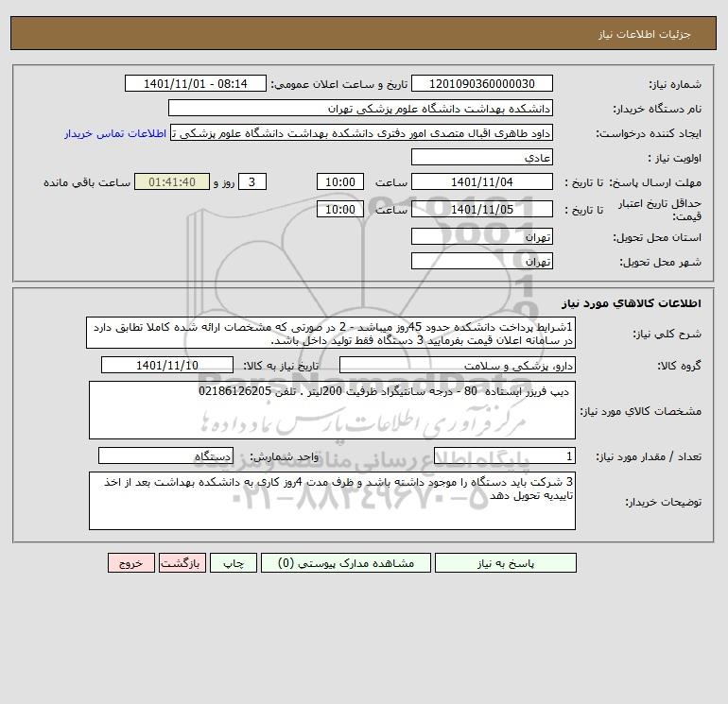
Task: Click the label حداقل تاریخ اعتبار قیمت
Action: pyautogui.click(x=660, y=210)
